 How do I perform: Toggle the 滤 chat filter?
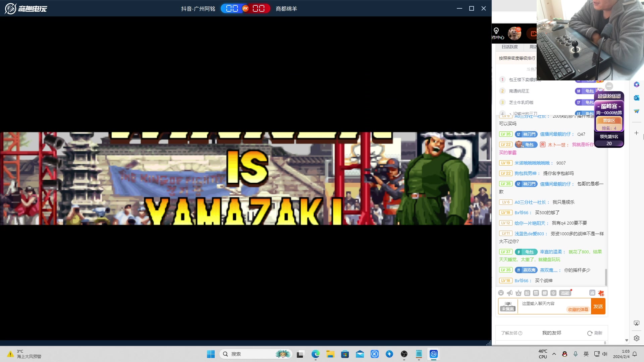[592, 293]
